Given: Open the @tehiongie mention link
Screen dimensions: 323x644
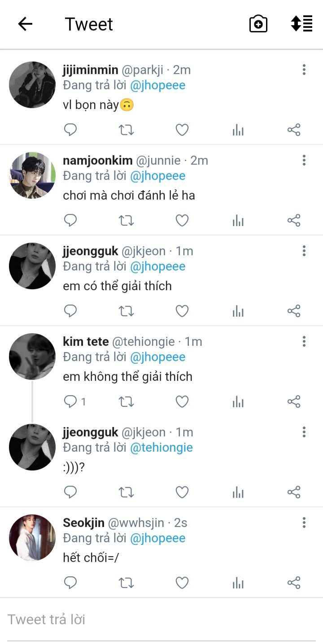Looking at the screenshot, I should point(161,448).
